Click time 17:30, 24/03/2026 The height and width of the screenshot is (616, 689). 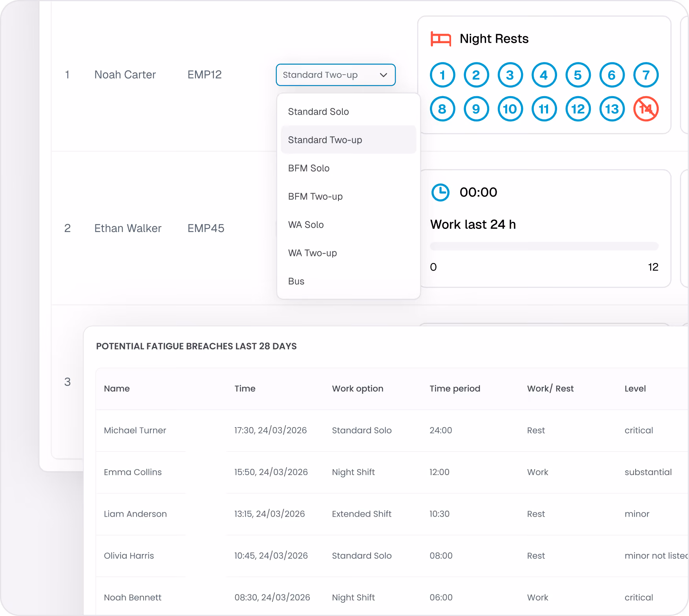270,430
